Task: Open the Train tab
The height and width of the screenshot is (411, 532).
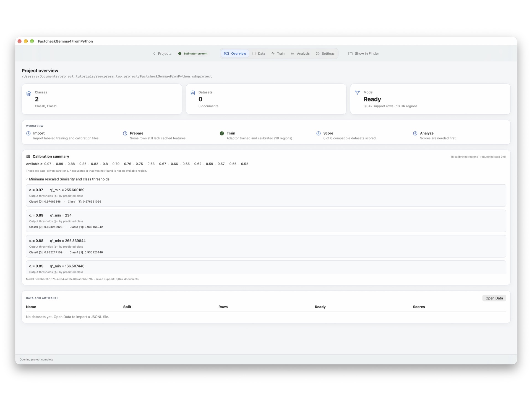Action: pos(278,54)
